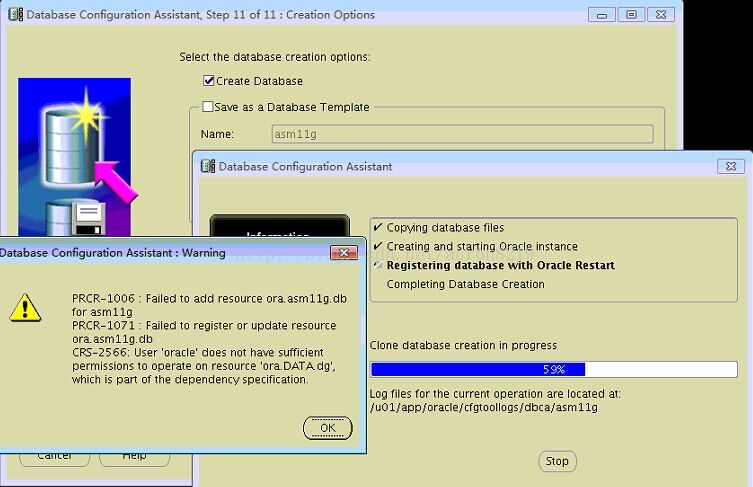Screen dimensions: 753x487
Task: Select 'Completing Database Creation' step text
Action: 465,284
